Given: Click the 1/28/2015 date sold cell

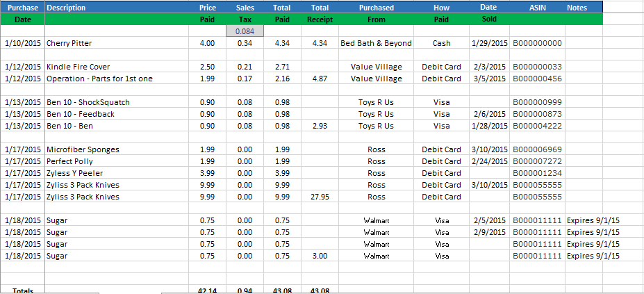Looking at the screenshot, I should tap(490, 126).
